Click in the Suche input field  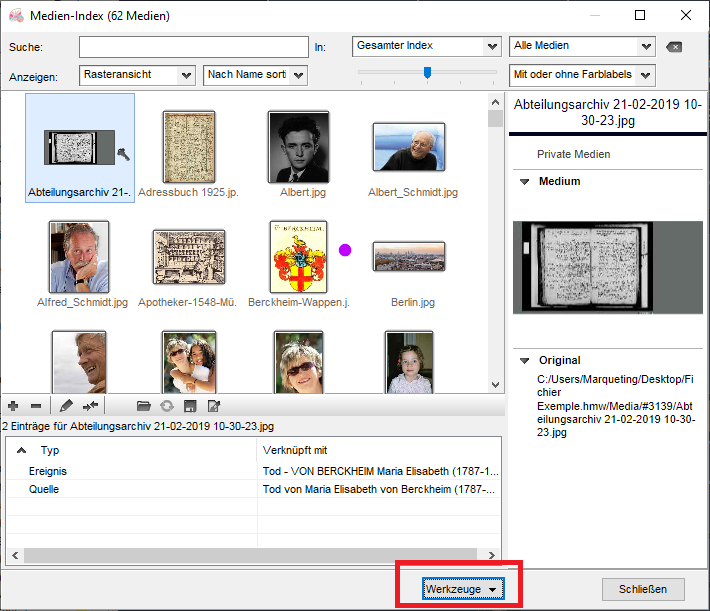point(194,47)
